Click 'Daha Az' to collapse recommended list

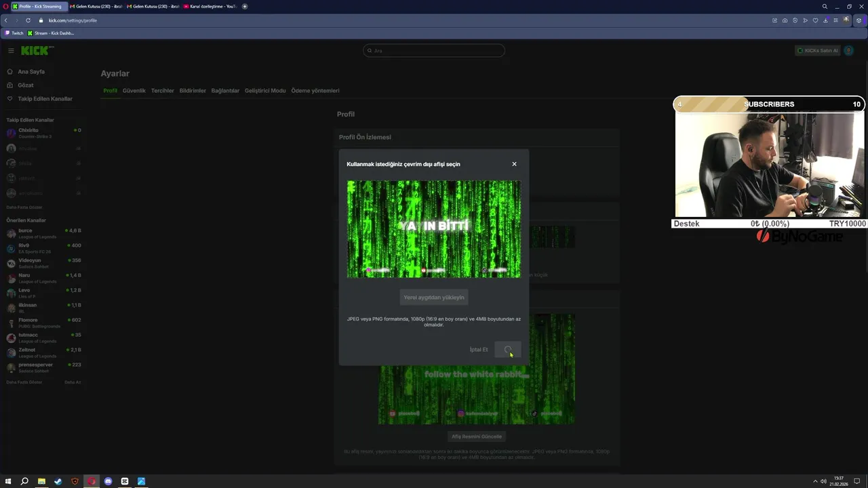point(73,382)
